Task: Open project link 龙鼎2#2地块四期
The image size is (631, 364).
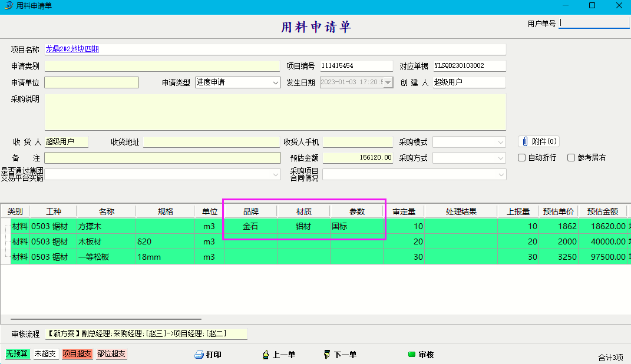Action: click(x=72, y=49)
